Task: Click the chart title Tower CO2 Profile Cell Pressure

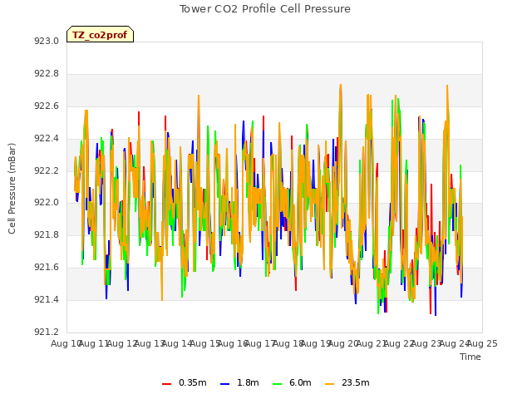Action: [x=264, y=9]
